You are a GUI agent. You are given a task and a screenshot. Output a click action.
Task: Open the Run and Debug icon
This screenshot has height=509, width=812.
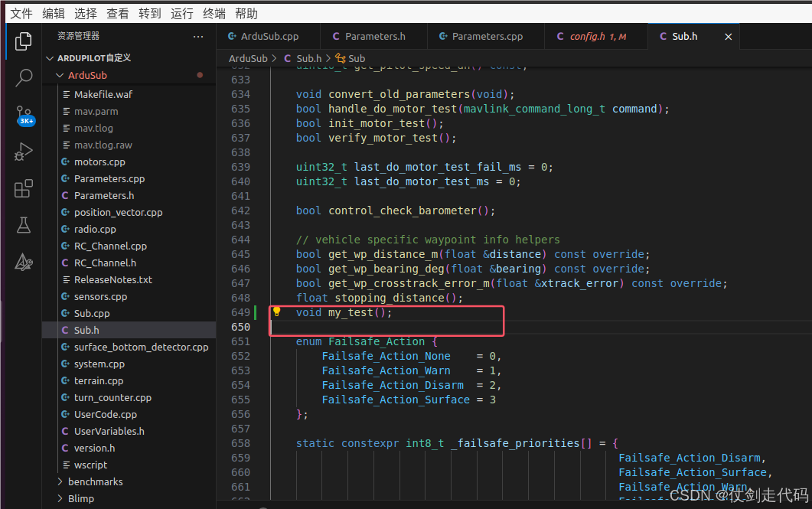tap(23, 152)
